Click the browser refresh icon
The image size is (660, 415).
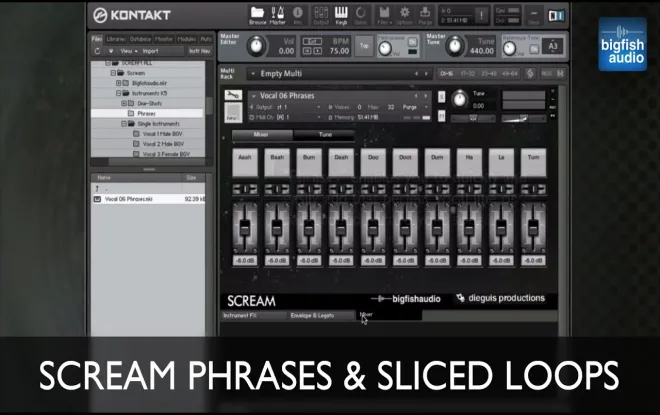[97, 51]
